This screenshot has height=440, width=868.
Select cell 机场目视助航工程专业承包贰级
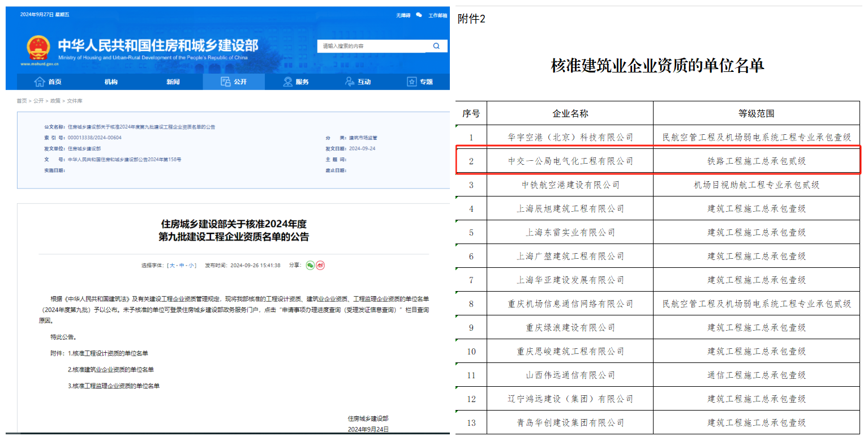tap(757, 185)
